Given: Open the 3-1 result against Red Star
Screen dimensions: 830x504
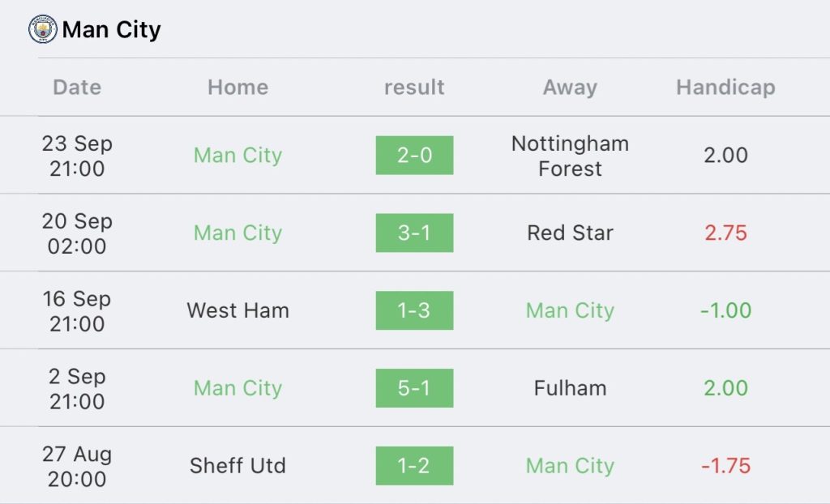Looking at the screenshot, I should tap(414, 233).
